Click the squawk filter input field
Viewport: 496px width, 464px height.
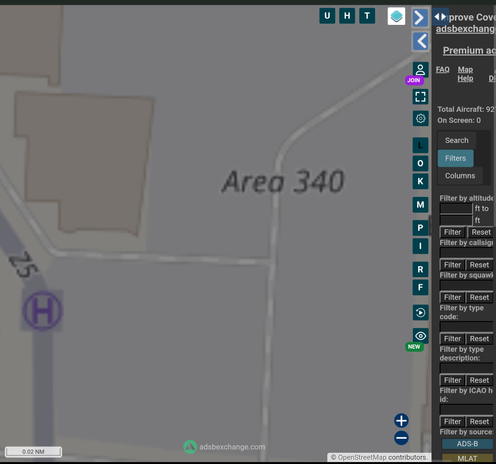click(x=467, y=285)
